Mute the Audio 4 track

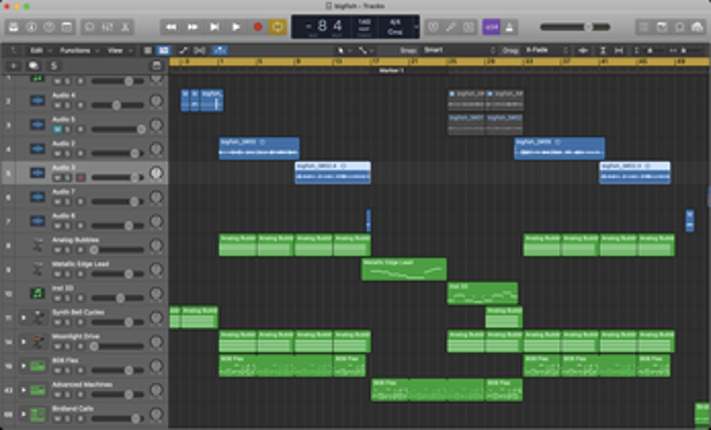click(x=57, y=105)
